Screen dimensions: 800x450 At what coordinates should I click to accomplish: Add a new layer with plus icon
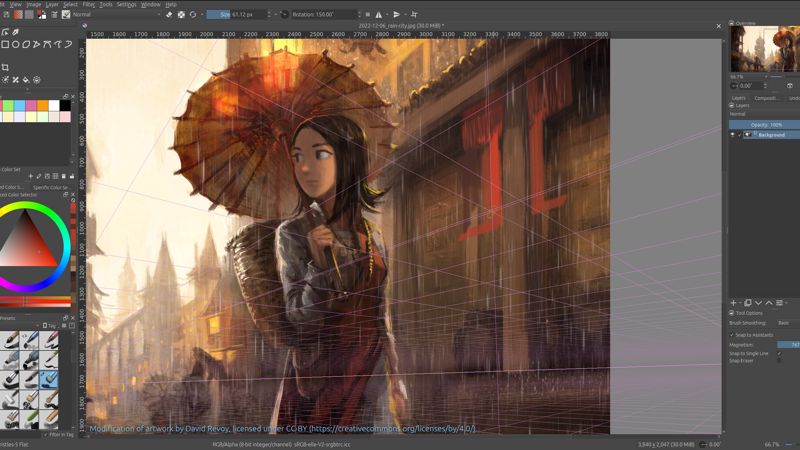pos(733,303)
